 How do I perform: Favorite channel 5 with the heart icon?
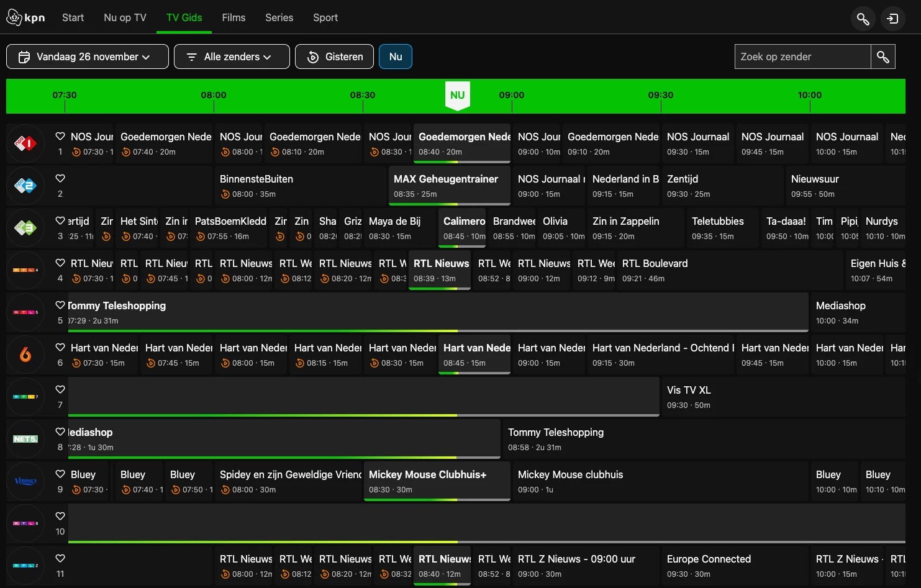(x=60, y=305)
